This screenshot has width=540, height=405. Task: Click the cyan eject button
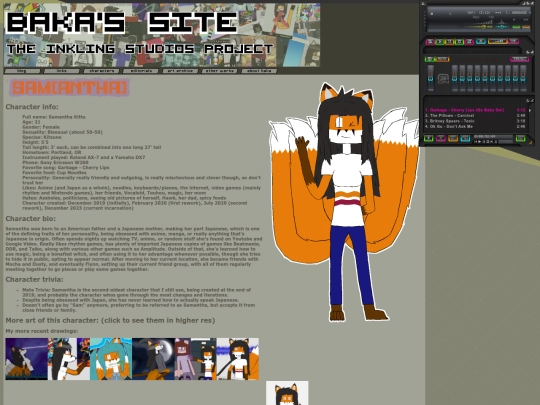point(481,42)
